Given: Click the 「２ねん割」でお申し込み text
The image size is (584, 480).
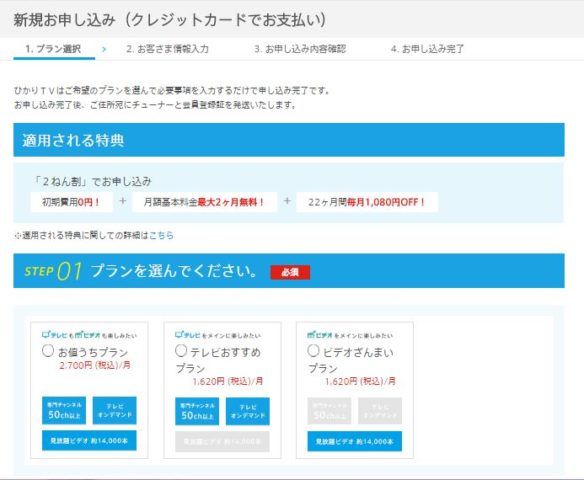Looking at the screenshot, I should tap(92, 181).
